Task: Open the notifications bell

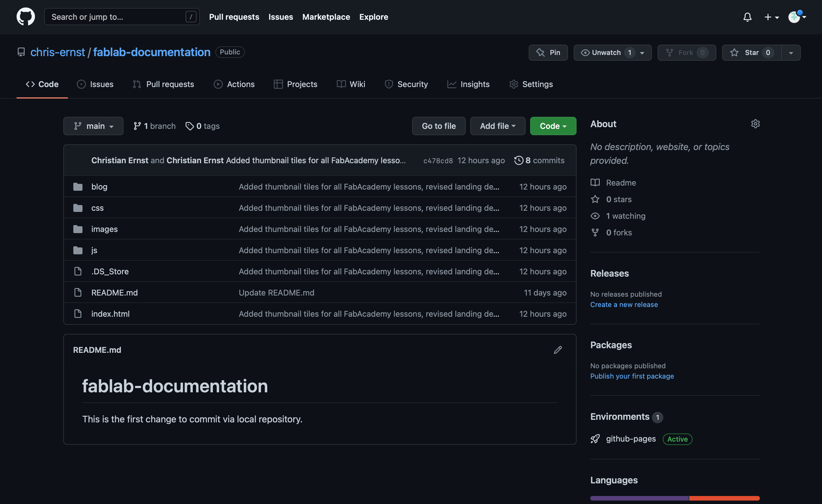Action: pos(747,17)
